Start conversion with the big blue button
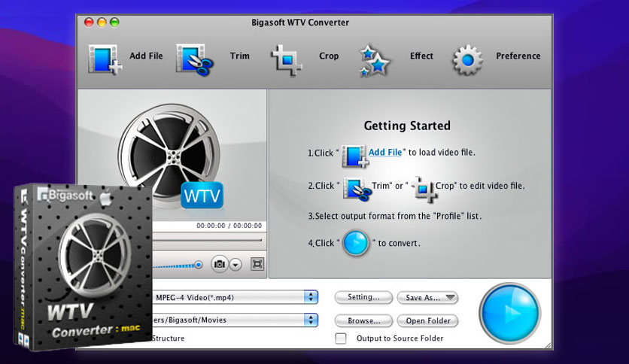This screenshot has width=629, height=364. coord(510,314)
